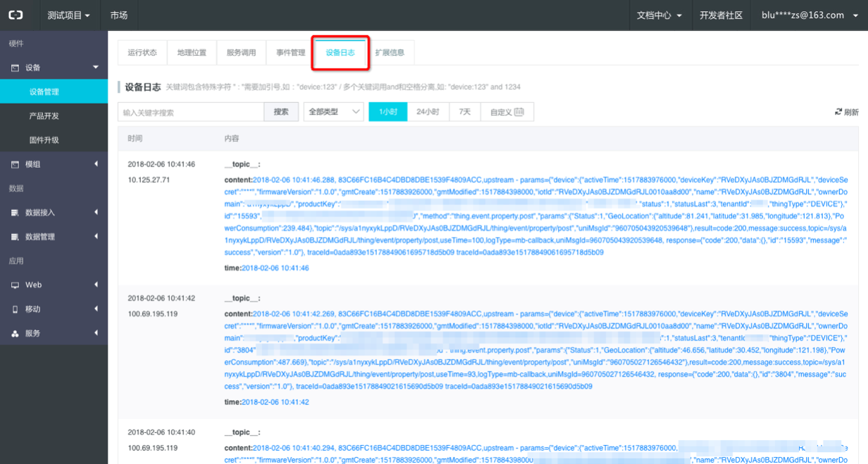Select the 7天 time range
Viewport: 868px width, 464px height.
pyautogui.click(x=465, y=112)
